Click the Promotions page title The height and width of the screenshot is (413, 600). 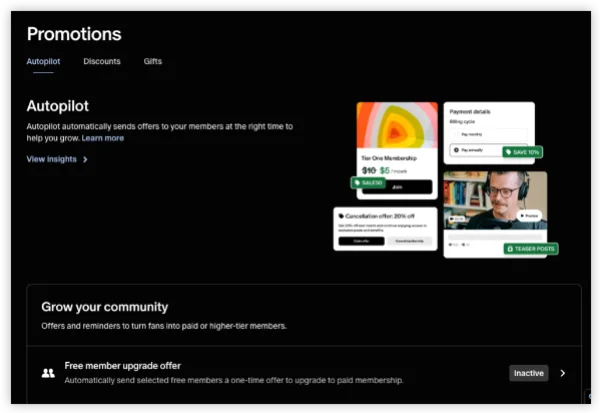coord(74,34)
